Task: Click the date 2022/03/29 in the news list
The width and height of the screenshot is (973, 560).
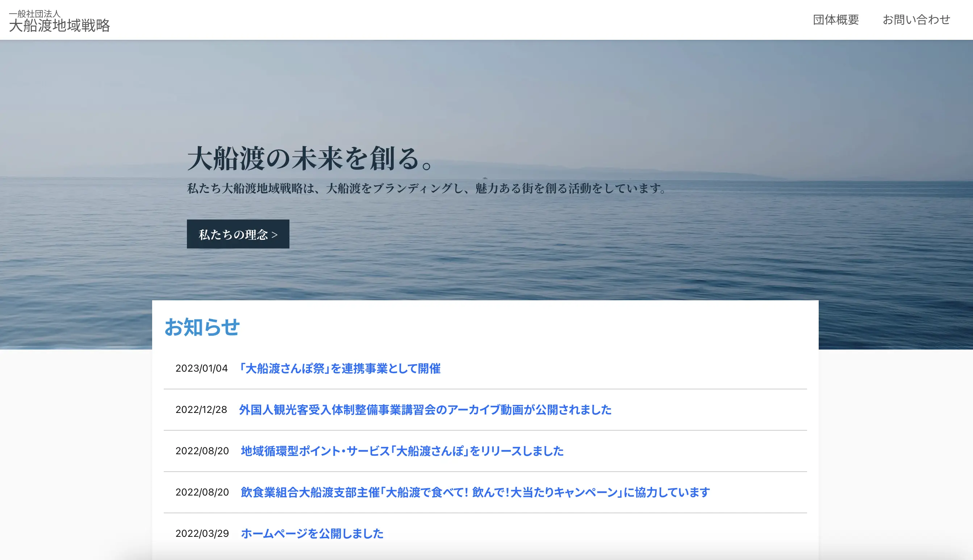Action: click(202, 534)
